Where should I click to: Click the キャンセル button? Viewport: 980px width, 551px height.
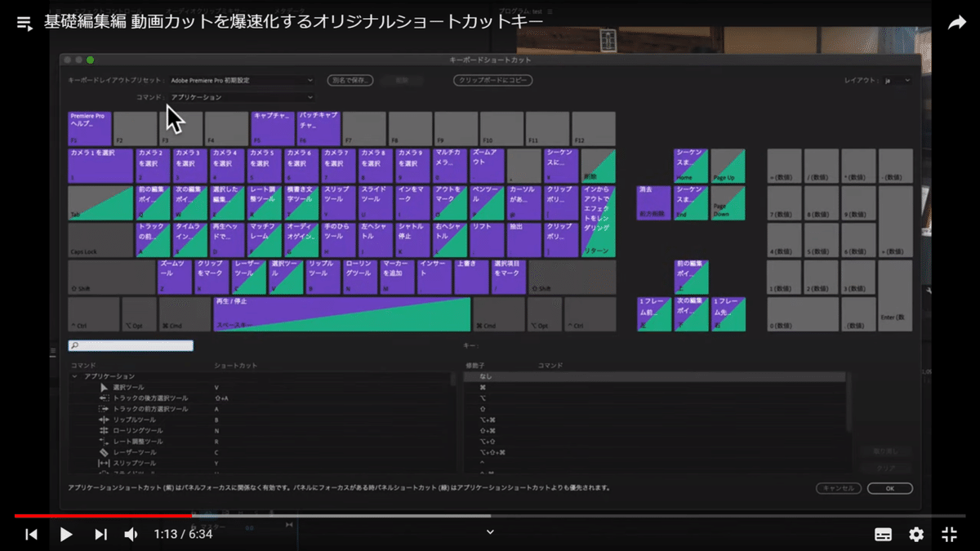click(x=839, y=488)
